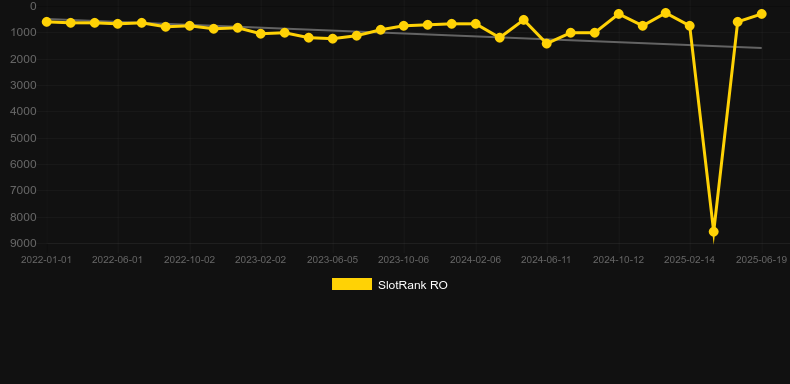Click the x-axis label 2022-01-01
This screenshot has width=790, height=384.
pos(46,260)
